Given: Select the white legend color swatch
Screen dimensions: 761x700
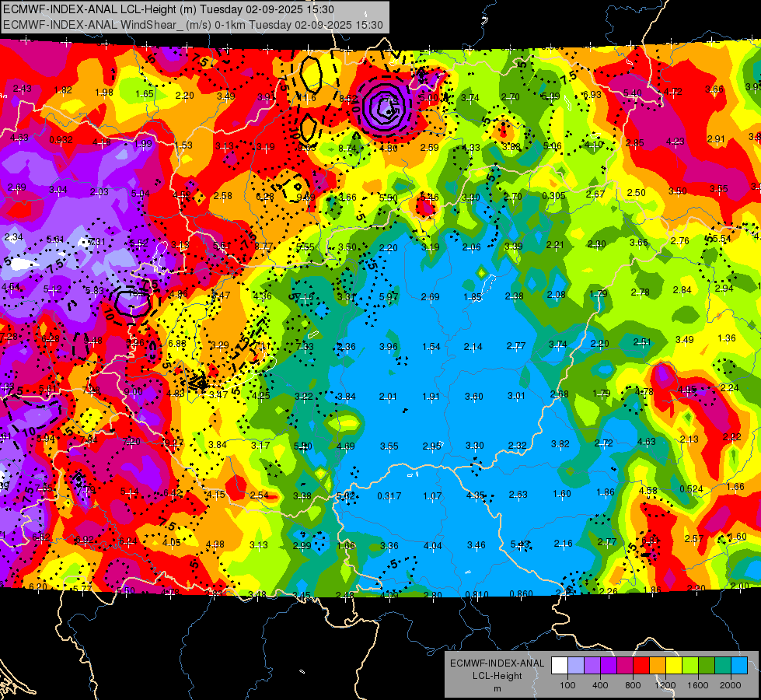Looking at the screenshot, I should (559, 665).
